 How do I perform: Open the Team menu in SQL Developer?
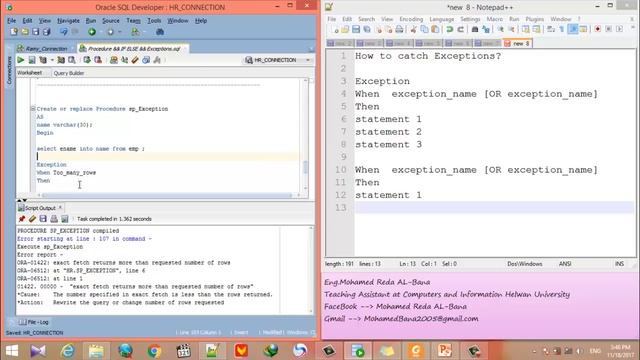pyautogui.click(x=133, y=20)
